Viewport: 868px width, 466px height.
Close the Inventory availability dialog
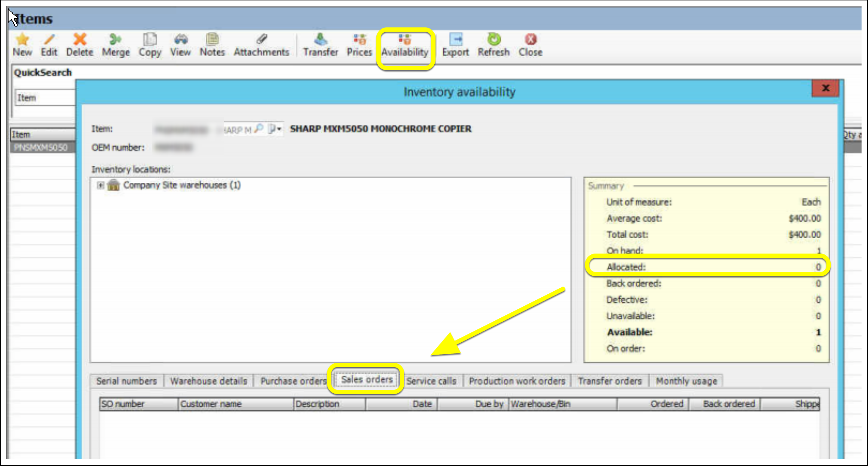point(825,88)
